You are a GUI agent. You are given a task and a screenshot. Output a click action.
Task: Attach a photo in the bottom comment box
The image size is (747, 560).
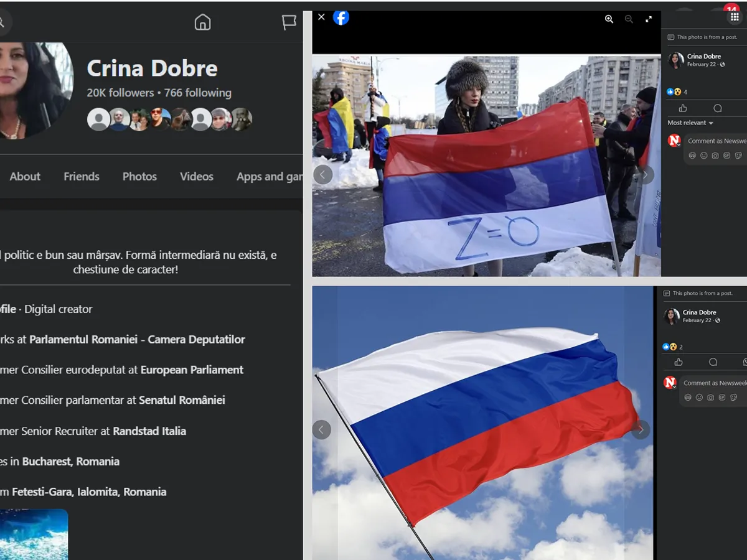point(710,397)
